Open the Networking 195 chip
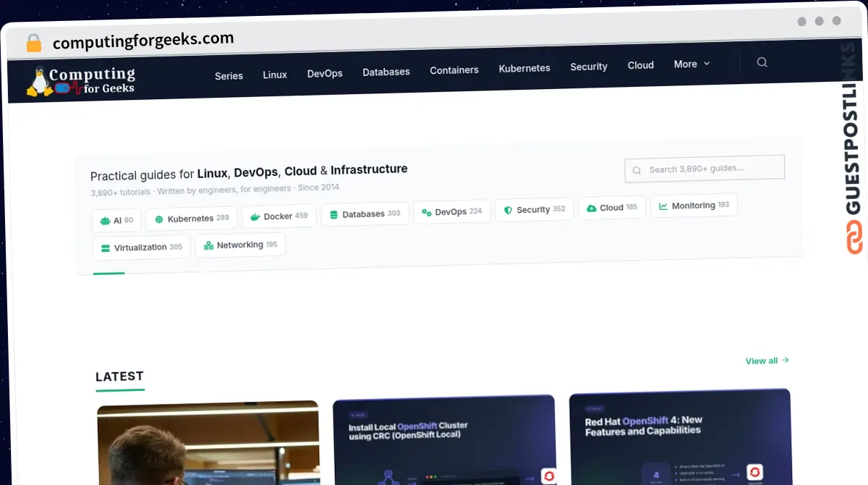 pyautogui.click(x=240, y=245)
